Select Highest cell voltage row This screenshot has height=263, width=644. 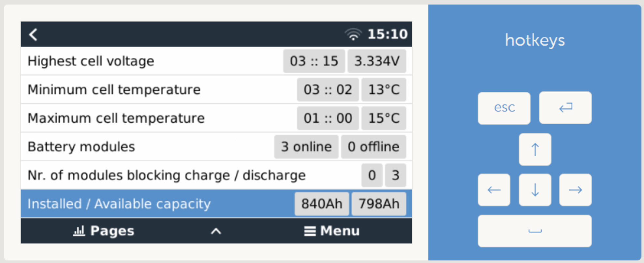(216, 61)
